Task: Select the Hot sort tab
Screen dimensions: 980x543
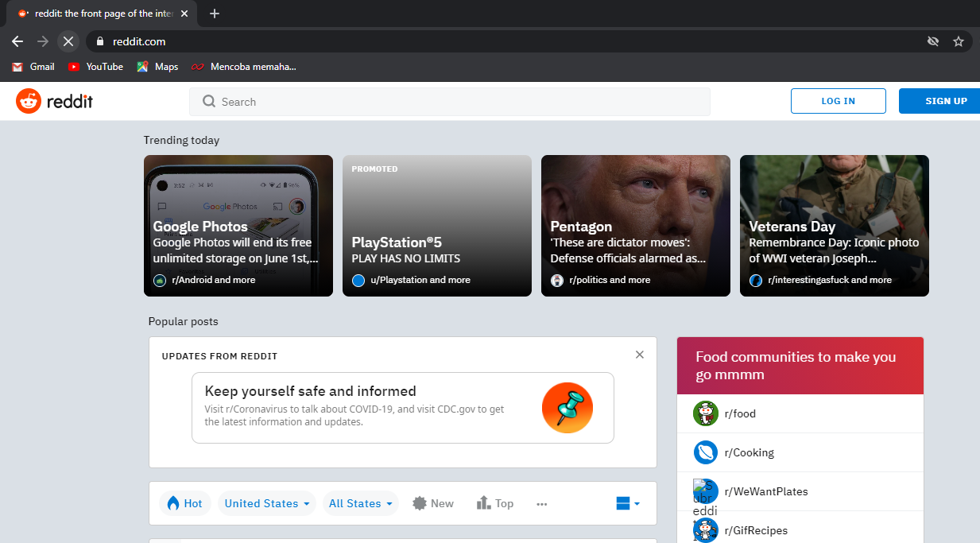Action: click(x=185, y=503)
